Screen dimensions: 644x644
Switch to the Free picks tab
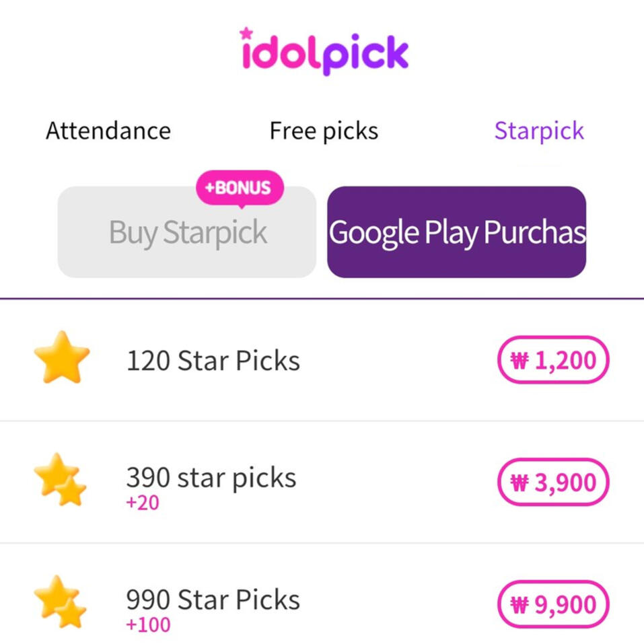(324, 131)
